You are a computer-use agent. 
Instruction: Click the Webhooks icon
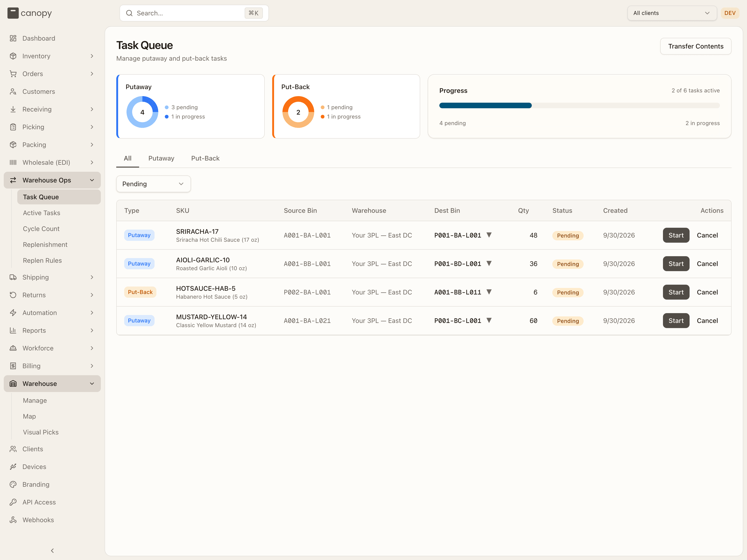[x=13, y=519]
